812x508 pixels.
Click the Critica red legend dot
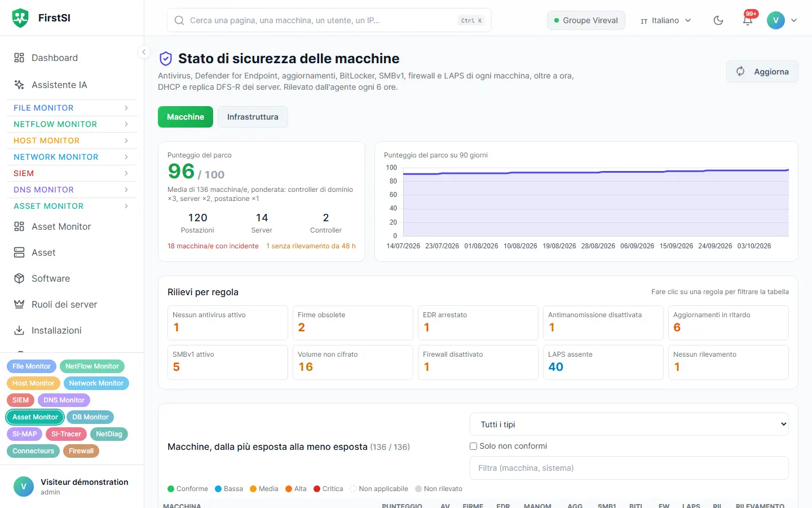click(317, 489)
